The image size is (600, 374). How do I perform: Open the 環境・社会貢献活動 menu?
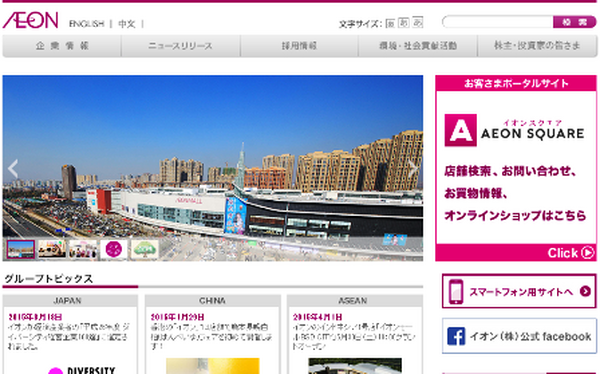point(418,46)
